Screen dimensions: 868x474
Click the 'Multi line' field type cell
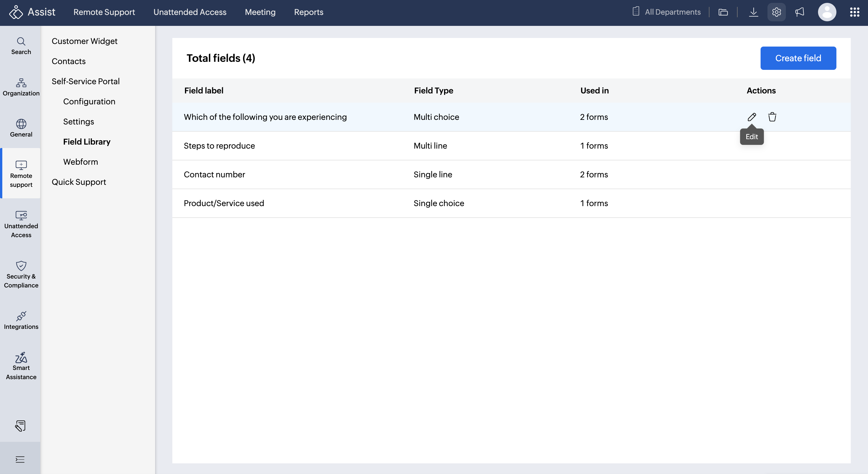pos(430,146)
